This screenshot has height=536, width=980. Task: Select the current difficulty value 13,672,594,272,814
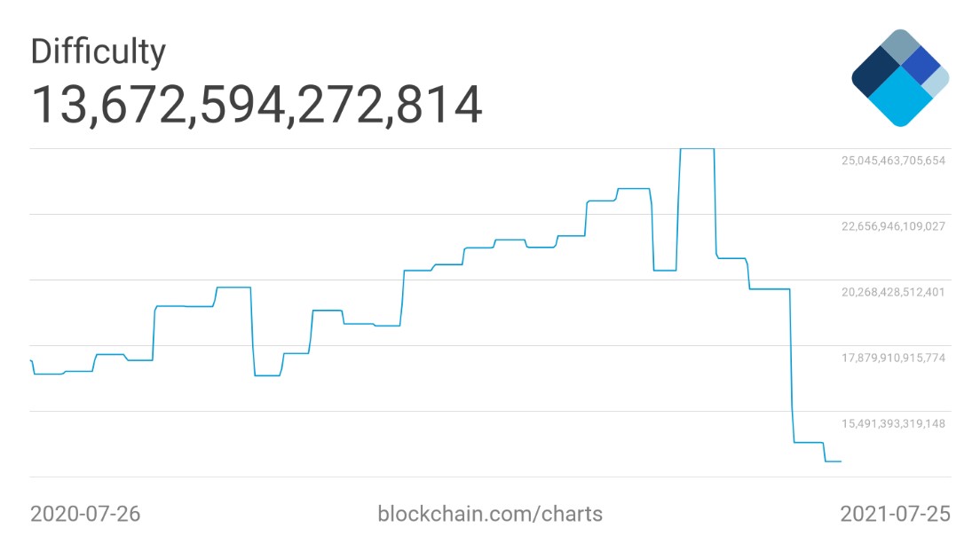pyautogui.click(x=257, y=105)
